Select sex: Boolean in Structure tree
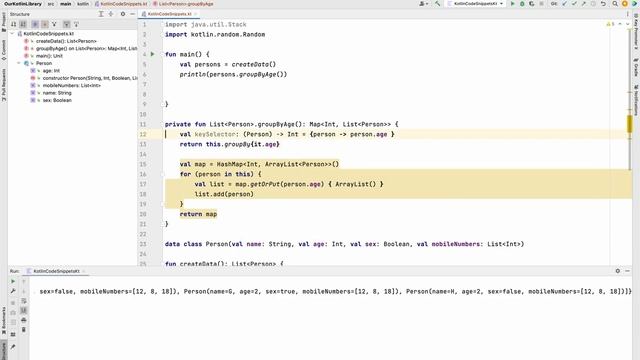 pyautogui.click(x=57, y=100)
